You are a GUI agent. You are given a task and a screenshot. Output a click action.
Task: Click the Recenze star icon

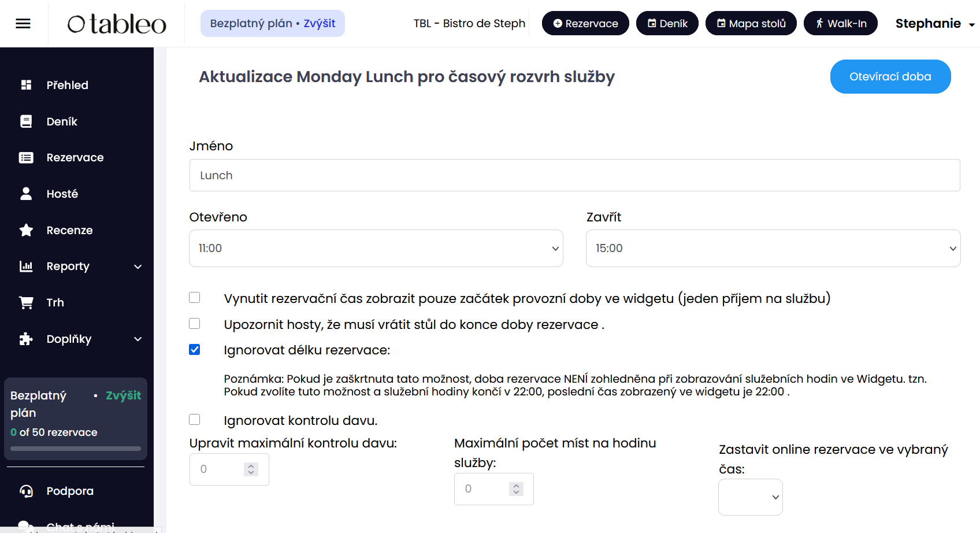(x=26, y=230)
